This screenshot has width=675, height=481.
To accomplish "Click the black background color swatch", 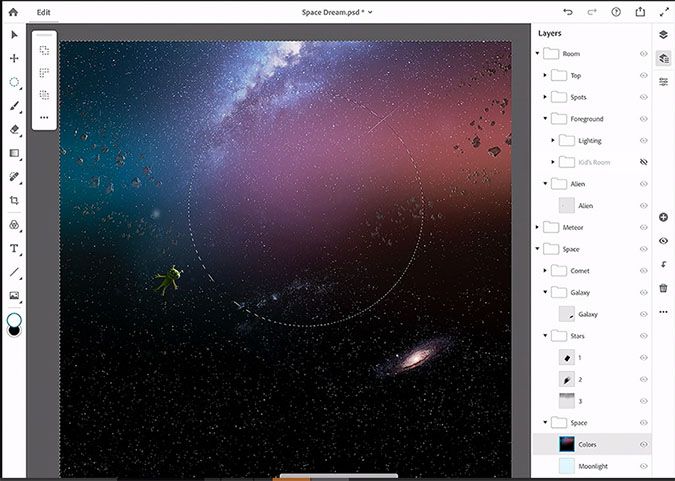I will pyautogui.click(x=15, y=331).
